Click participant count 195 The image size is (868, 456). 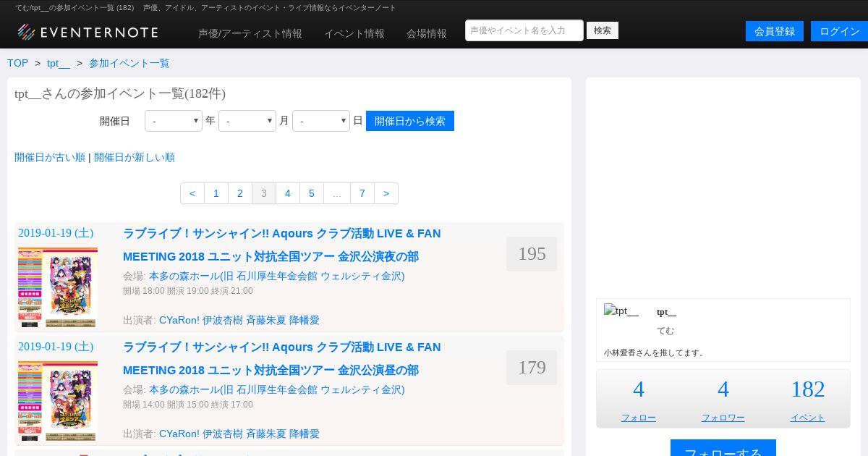(532, 254)
